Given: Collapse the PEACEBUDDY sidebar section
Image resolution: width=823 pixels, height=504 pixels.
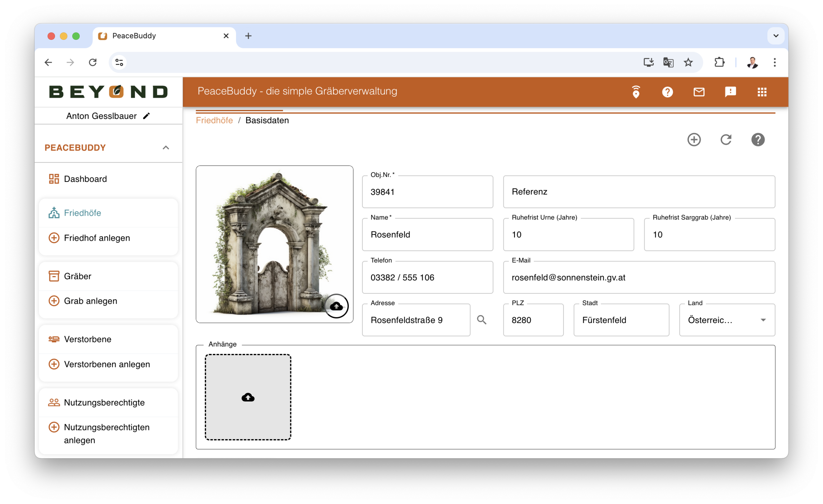Looking at the screenshot, I should tap(166, 148).
